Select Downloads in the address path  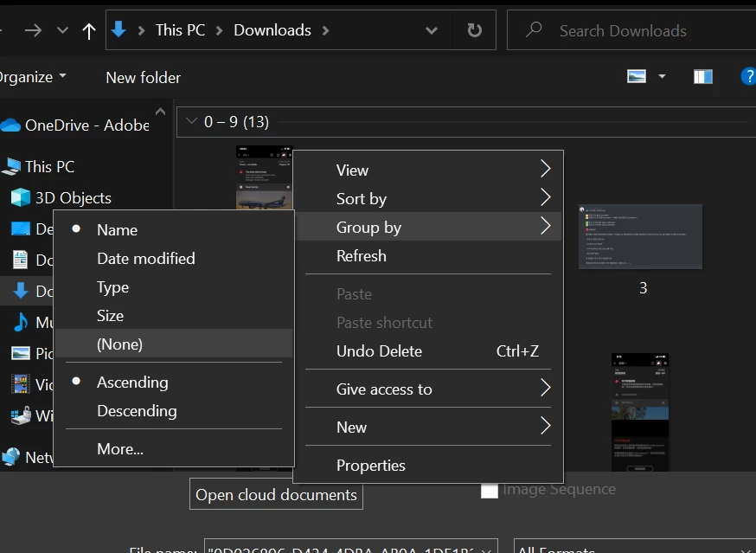(272, 30)
